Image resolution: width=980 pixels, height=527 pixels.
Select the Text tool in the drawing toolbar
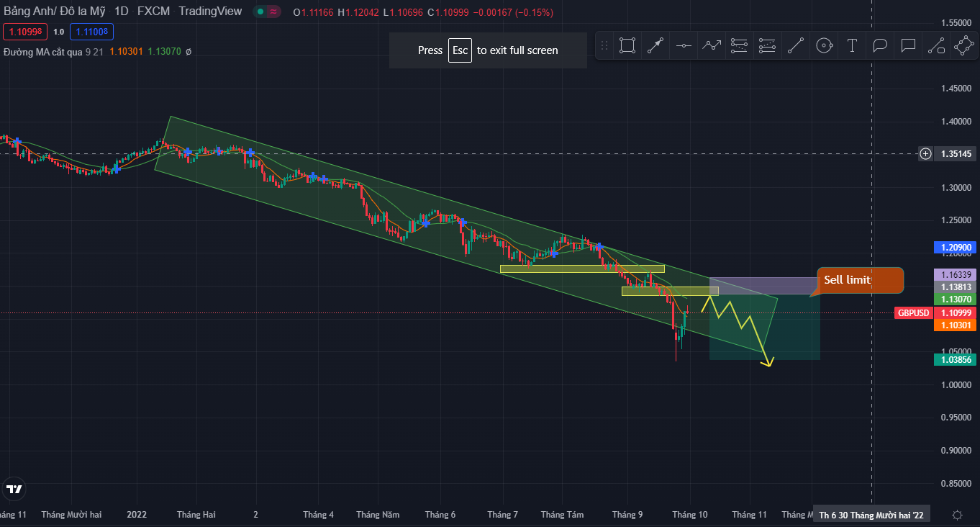click(x=852, y=45)
